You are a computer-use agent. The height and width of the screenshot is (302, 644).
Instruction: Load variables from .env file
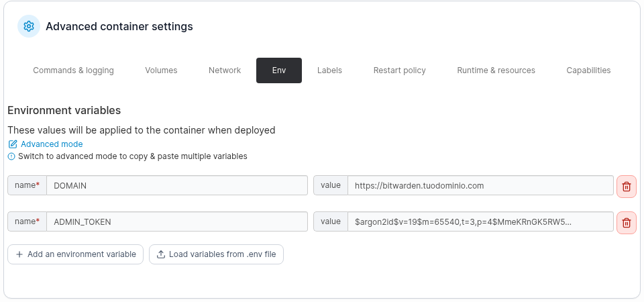point(216,254)
